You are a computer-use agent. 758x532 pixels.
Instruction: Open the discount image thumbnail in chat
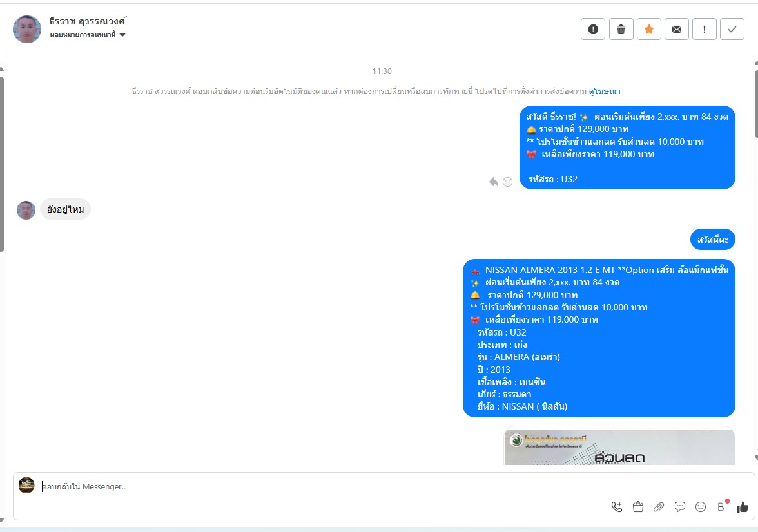click(620, 446)
